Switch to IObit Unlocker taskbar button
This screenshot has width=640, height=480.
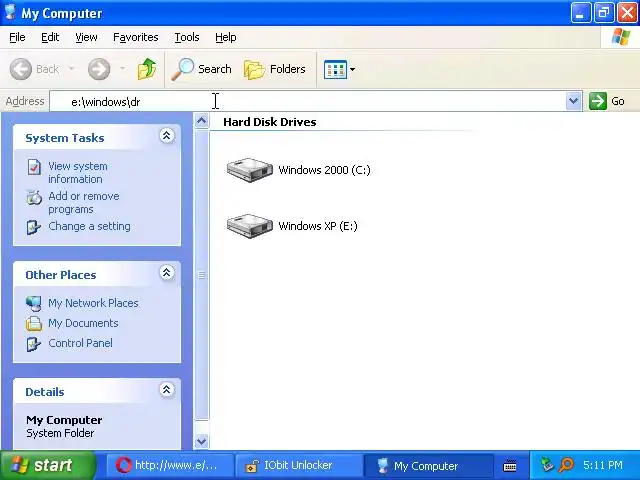coord(298,465)
